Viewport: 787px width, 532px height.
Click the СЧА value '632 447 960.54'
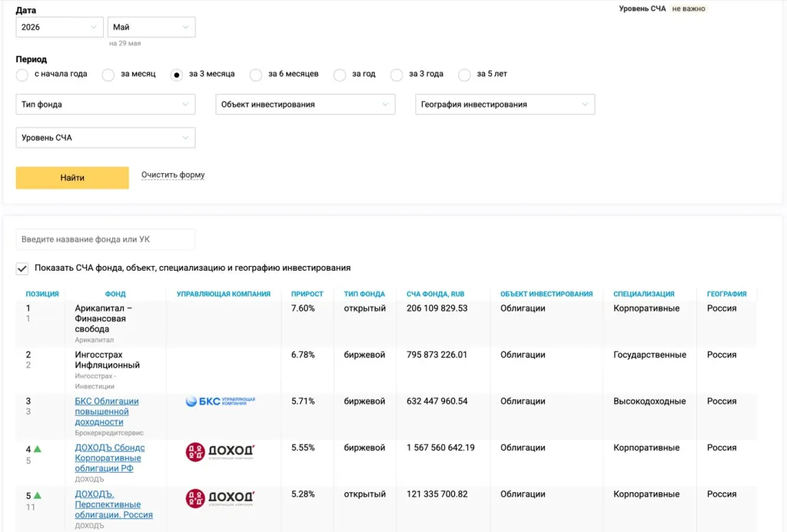[437, 401]
